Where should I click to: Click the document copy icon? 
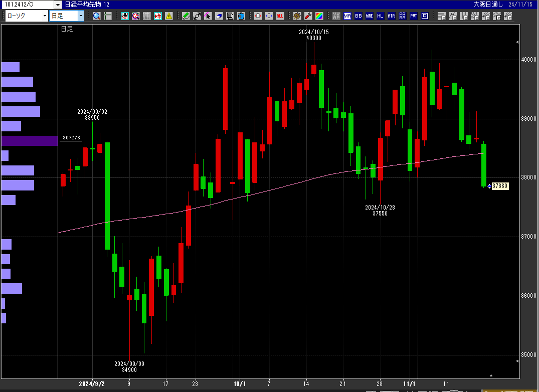click(230, 16)
